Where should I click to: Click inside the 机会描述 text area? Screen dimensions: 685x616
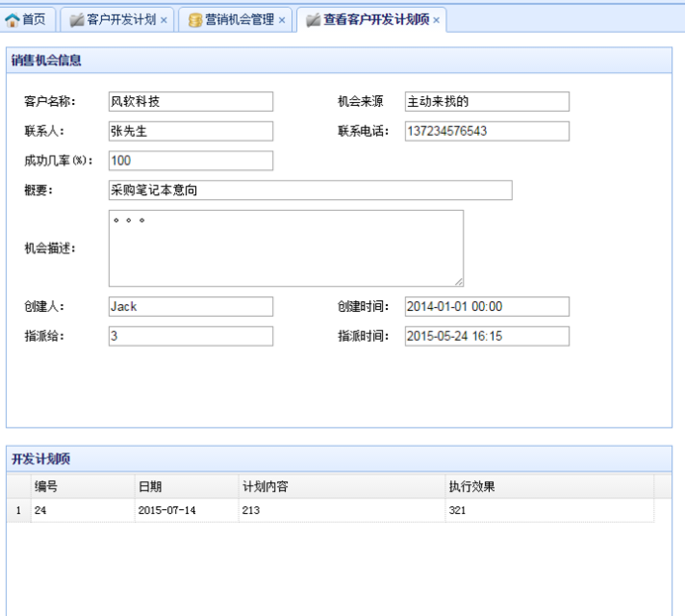click(x=286, y=249)
